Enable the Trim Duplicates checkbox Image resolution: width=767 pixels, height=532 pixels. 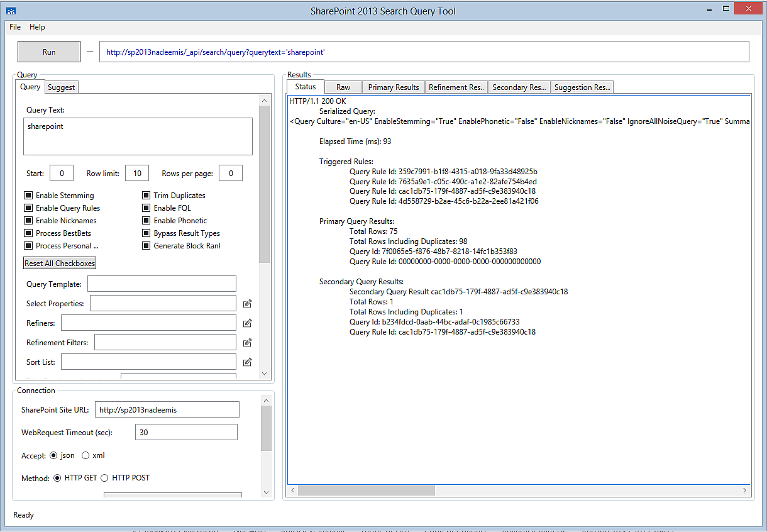[x=146, y=196]
